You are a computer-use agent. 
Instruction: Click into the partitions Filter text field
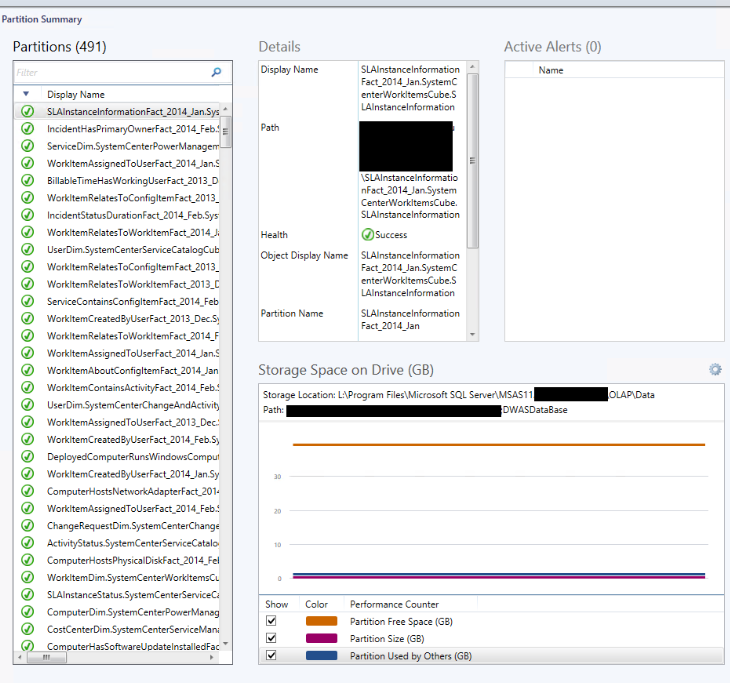(110, 73)
